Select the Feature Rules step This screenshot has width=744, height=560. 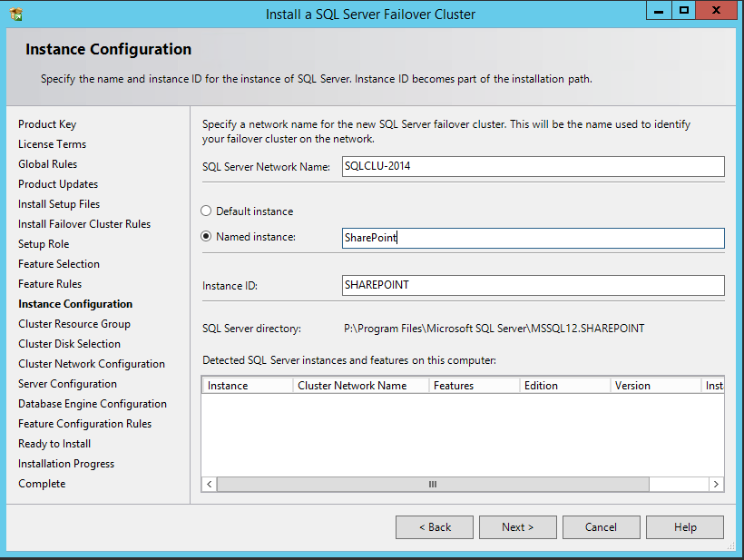coord(50,284)
